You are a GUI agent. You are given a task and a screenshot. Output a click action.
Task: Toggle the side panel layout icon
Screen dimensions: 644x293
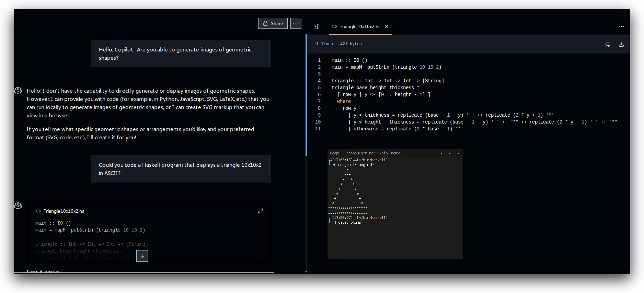(317, 26)
